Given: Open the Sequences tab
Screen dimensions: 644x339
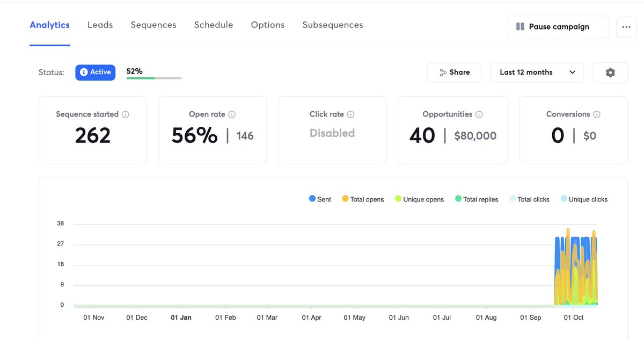Looking at the screenshot, I should [x=153, y=25].
